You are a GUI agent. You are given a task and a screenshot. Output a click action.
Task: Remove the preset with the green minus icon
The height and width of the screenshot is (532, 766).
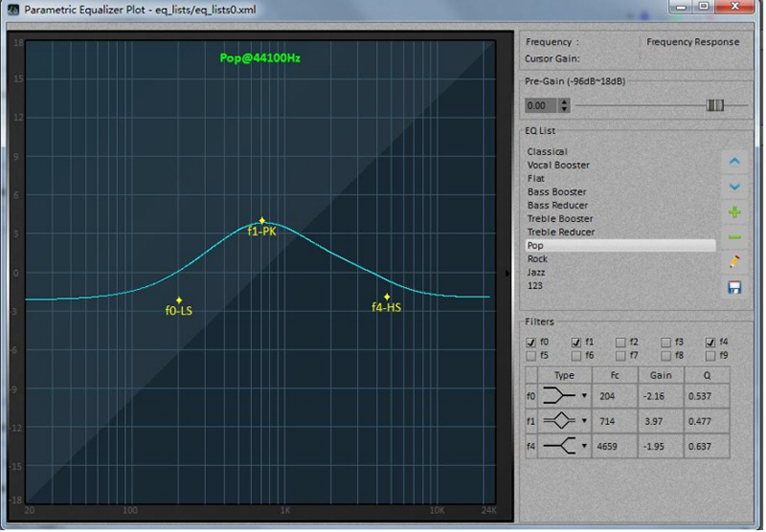click(734, 236)
